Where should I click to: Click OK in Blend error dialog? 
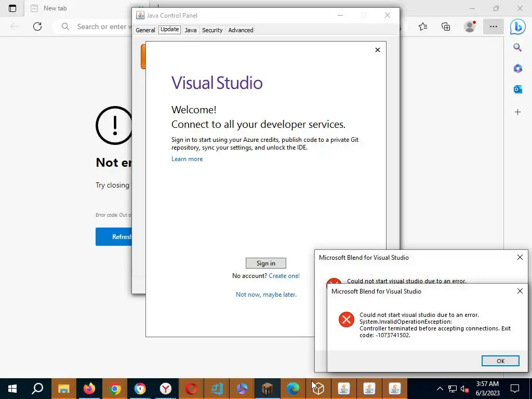click(500, 361)
